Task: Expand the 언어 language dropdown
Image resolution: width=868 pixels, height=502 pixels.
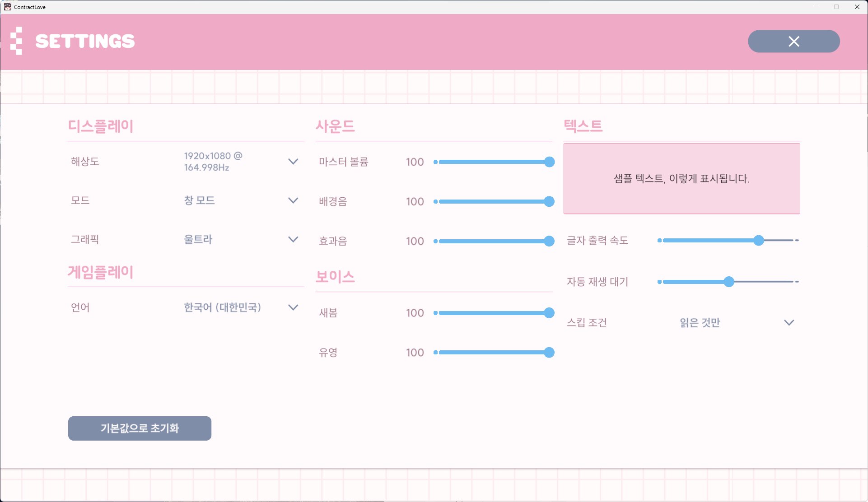Action: (x=293, y=307)
